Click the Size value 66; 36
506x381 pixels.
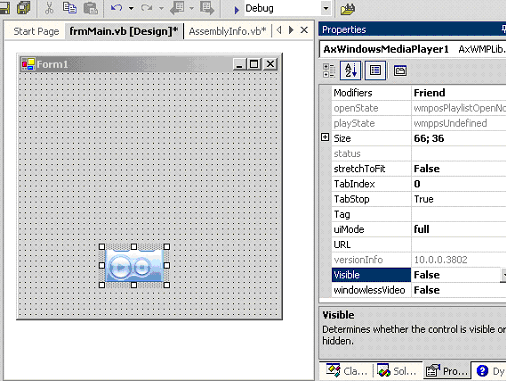pos(429,138)
